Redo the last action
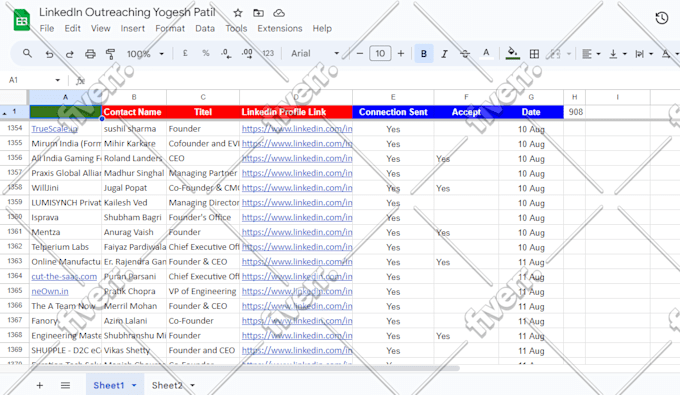 point(69,54)
